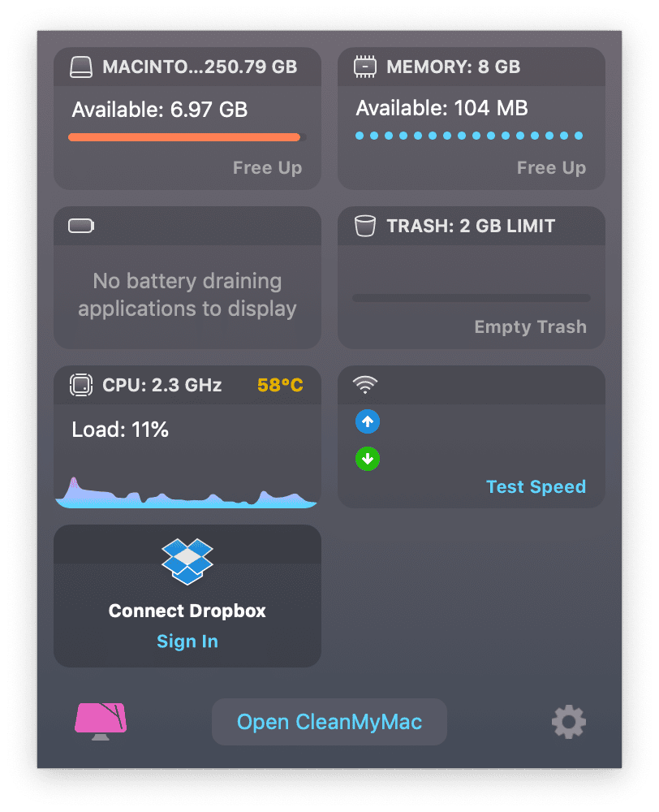Click the 58°C CPU temperature reading
This screenshot has width=659, height=812.
[x=280, y=385]
